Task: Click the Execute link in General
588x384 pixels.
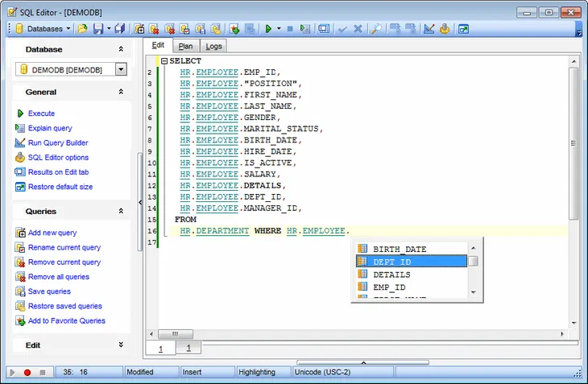Action: pyautogui.click(x=41, y=114)
